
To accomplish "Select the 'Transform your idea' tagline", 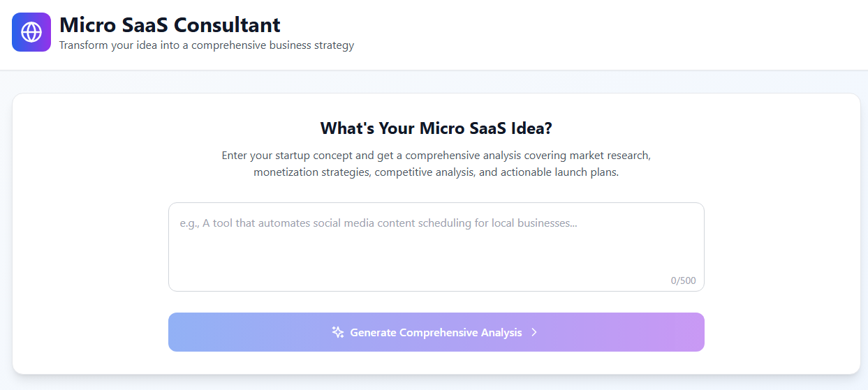I will tap(207, 45).
